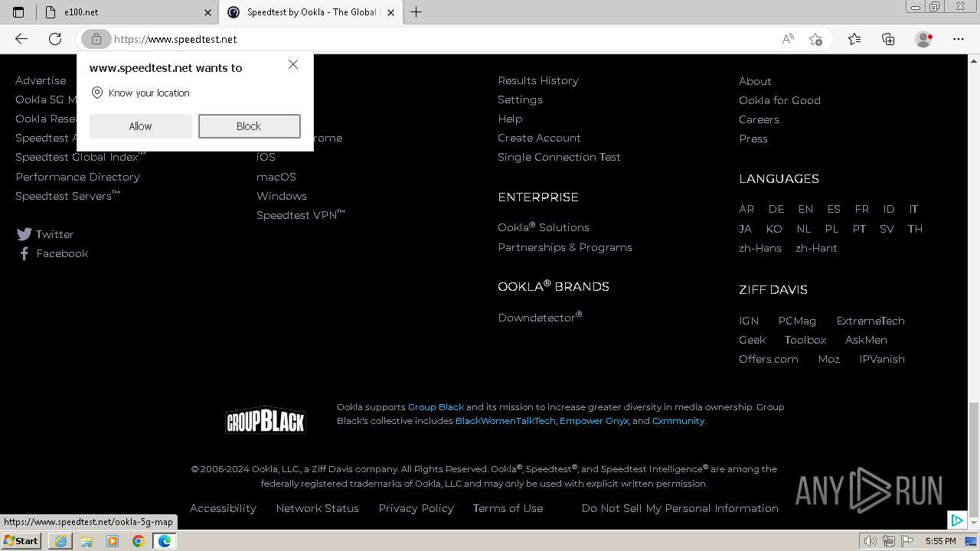Open the site info lock icon

pyautogui.click(x=96, y=39)
